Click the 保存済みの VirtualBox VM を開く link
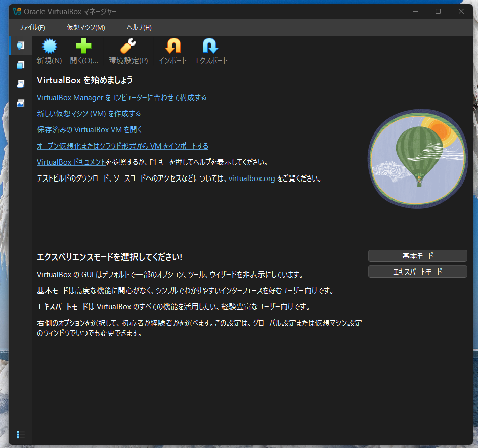Screen dimensions: 478x448 click(89, 129)
